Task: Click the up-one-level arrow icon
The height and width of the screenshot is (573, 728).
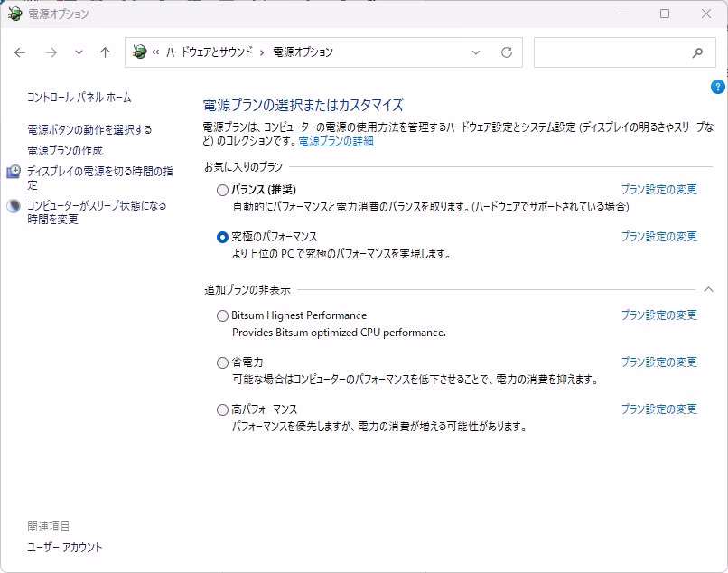Action: (x=105, y=52)
